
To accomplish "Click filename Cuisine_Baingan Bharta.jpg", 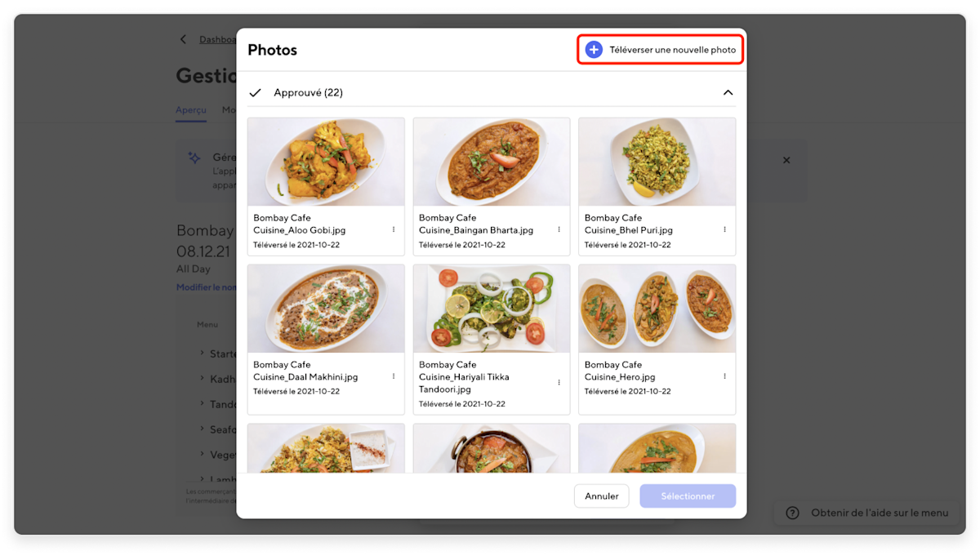I will pyautogui.click(x=476, y=230).
